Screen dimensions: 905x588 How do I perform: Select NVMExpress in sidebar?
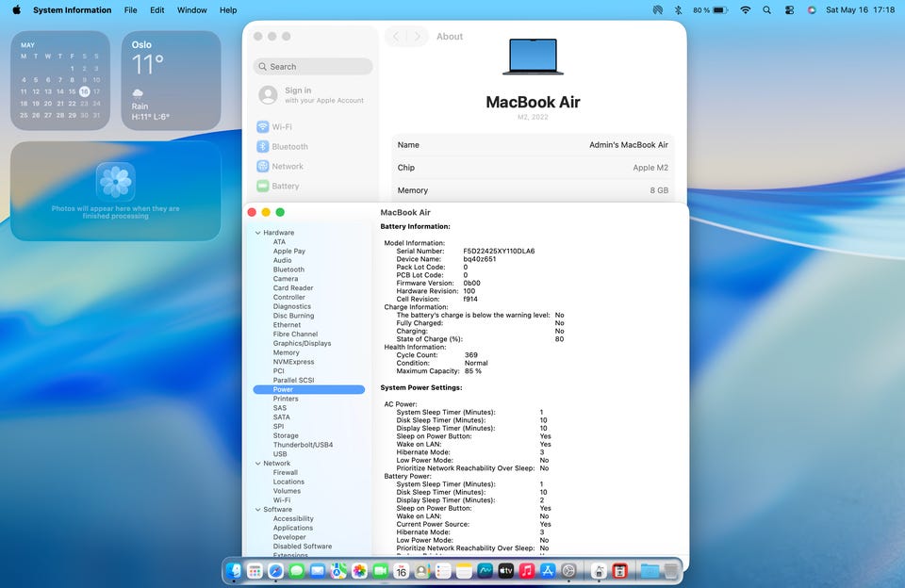[293, 362]
